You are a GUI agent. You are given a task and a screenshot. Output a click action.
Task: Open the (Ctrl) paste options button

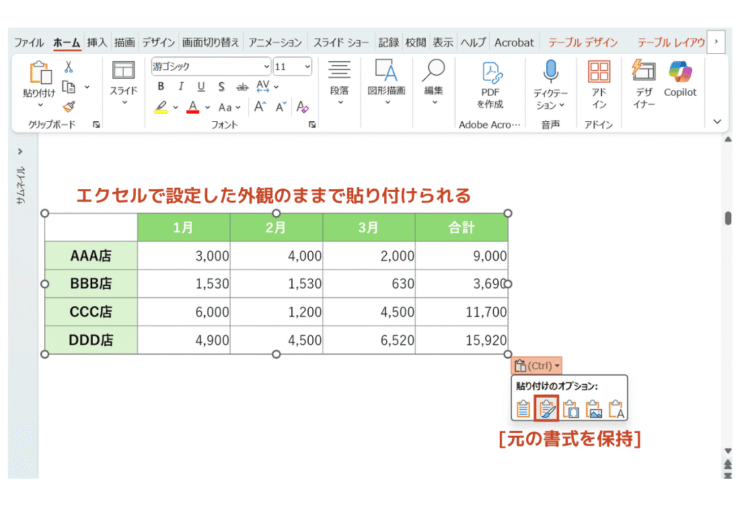coord(537,366)
